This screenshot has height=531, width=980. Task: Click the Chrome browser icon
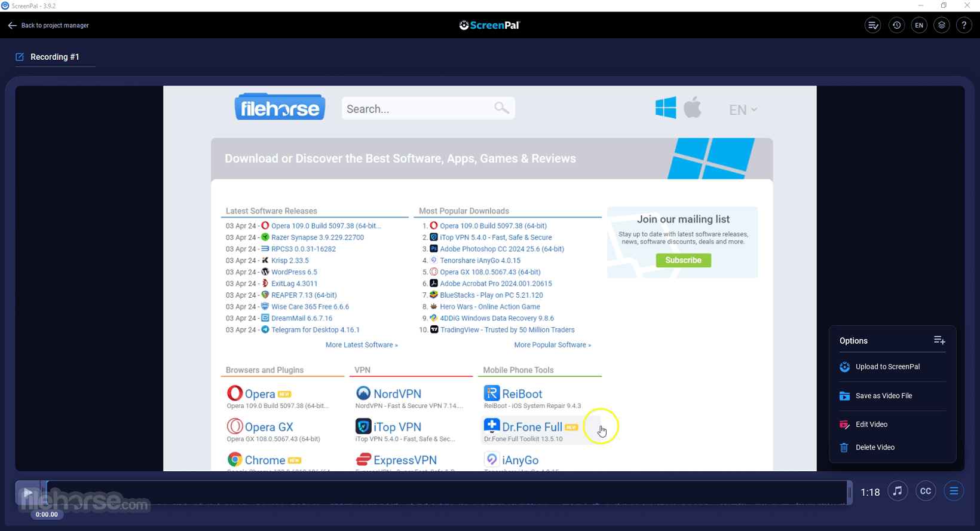(235, 459)
